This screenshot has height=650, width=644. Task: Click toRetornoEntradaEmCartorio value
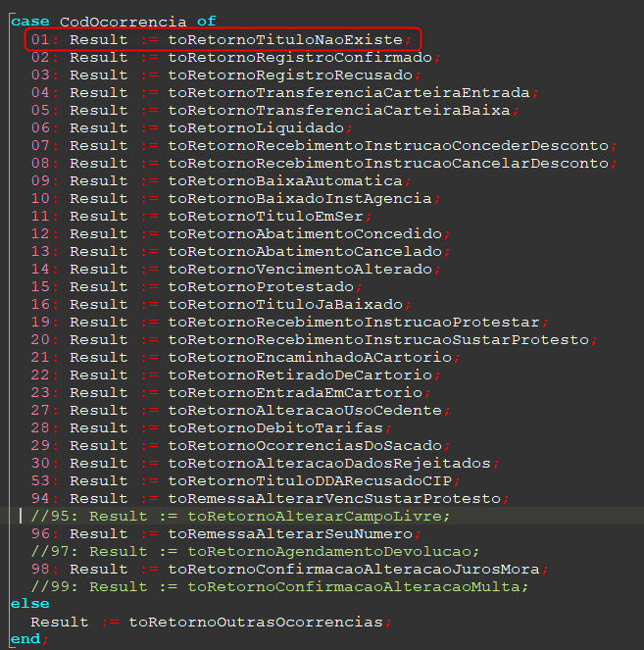click(295, 392)
